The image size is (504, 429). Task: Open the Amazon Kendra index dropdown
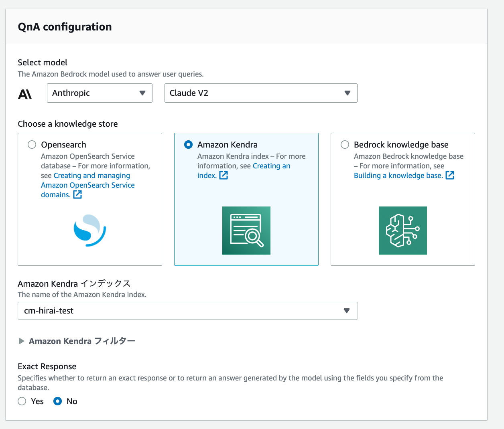346,311
